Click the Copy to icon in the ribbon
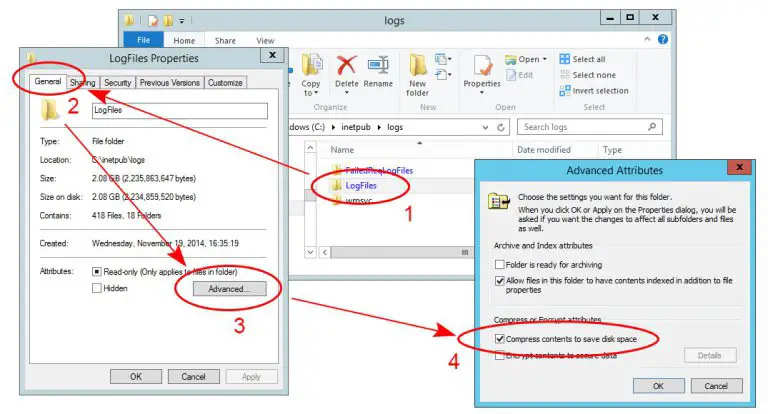Screen dimensions: 768x414 [x=312, y=65]
